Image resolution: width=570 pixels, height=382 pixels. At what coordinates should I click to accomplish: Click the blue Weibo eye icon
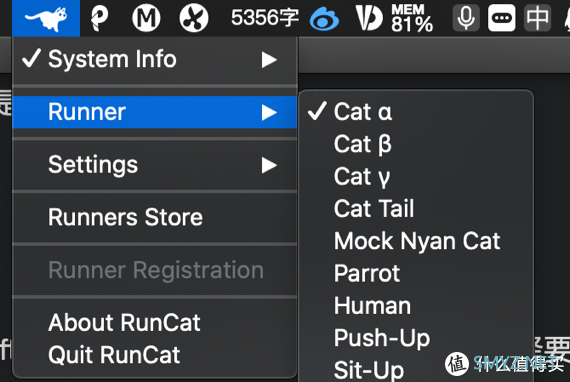(x=324, y=19)
